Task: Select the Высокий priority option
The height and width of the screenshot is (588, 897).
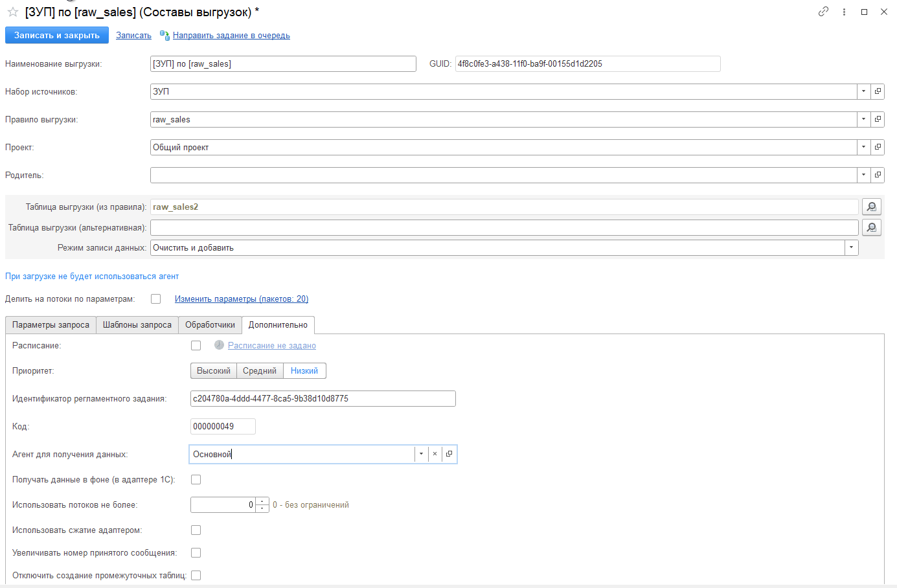Action: point(214,371)
